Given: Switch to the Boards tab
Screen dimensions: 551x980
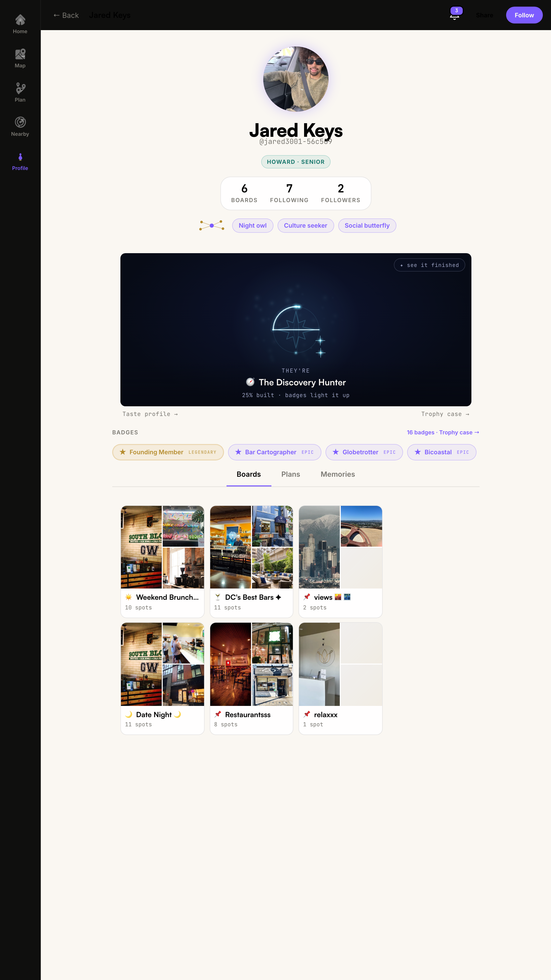Looking at the screenshot, I should [x=249, y=474].
